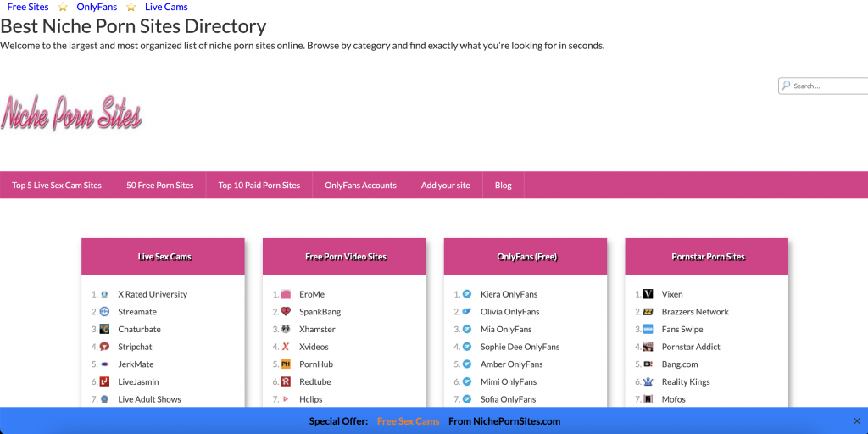This screenshot has height=434, width=868.
Task: Click the orange Free Sex Cams offer link
Action: point(408,421)
